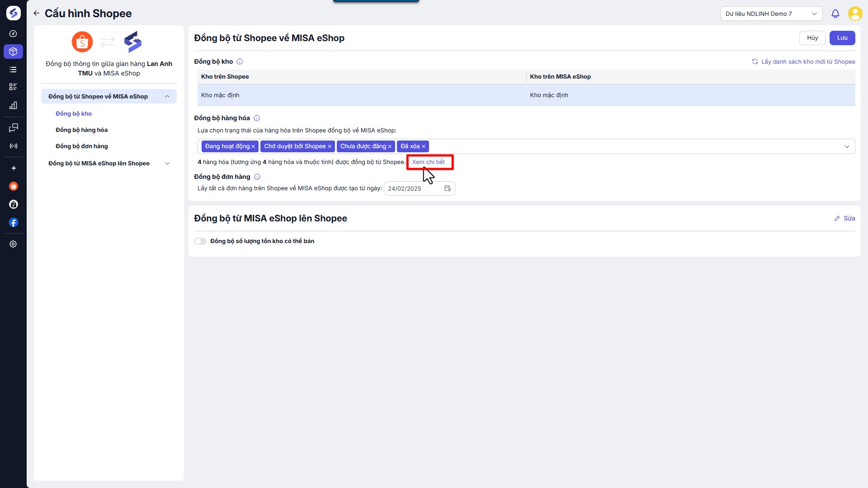Open the Shopee channel icon in sidebar

(x=14, y=186)
